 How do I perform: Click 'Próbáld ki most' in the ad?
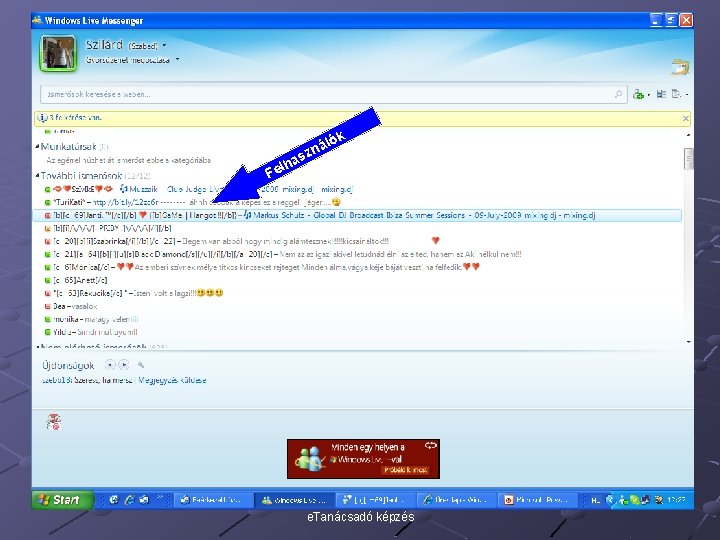(405, 470)
